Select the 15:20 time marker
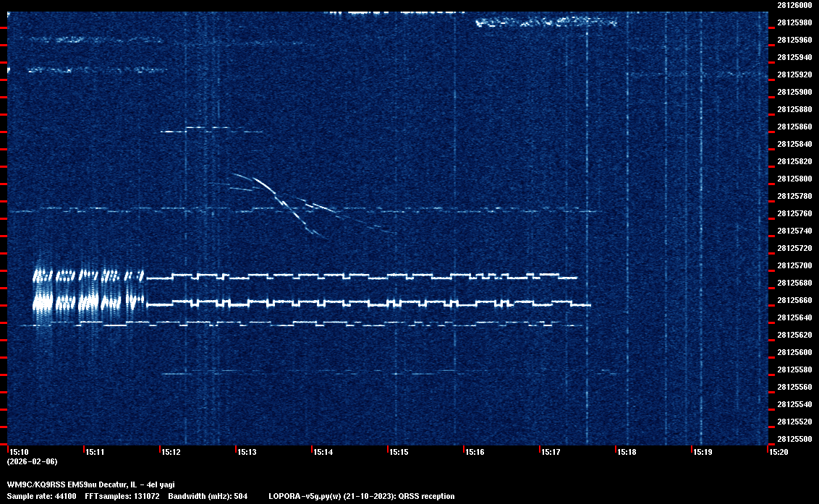819x504 pixels. 778,453
